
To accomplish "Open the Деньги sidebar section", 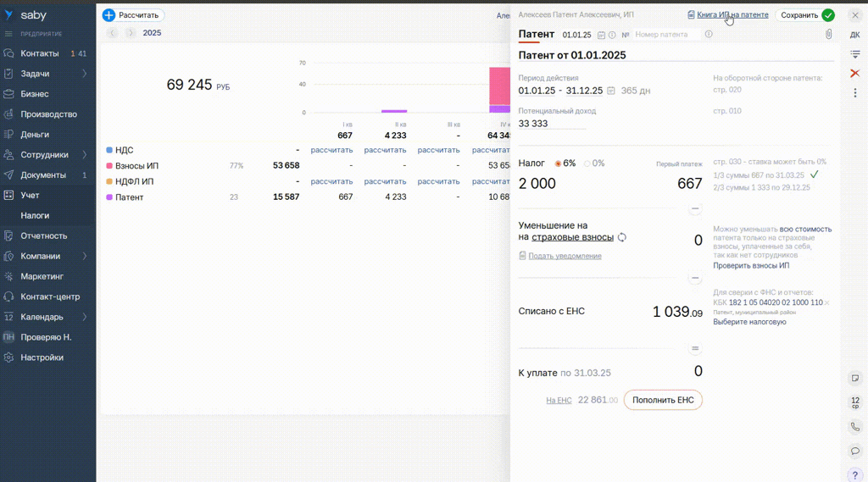I will [35, 135].
